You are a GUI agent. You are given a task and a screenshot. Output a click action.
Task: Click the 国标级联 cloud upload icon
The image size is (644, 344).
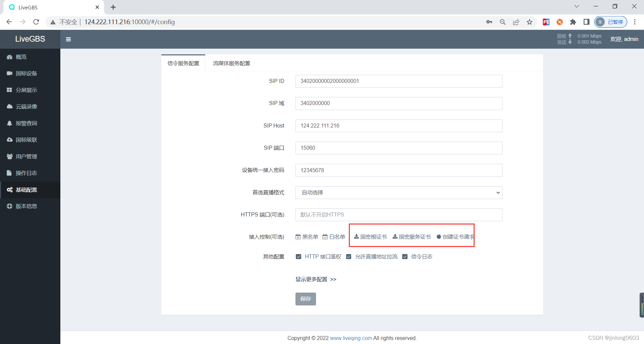[x=9, y=140]
